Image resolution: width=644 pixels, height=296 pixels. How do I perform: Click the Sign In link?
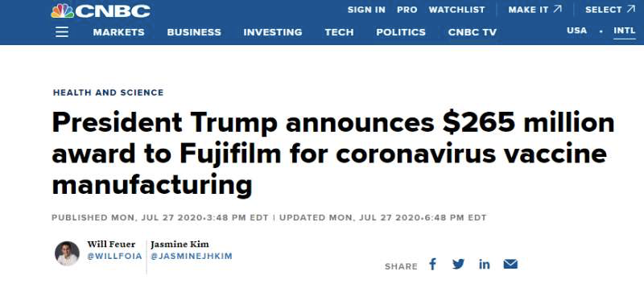[x=366, y=10]
